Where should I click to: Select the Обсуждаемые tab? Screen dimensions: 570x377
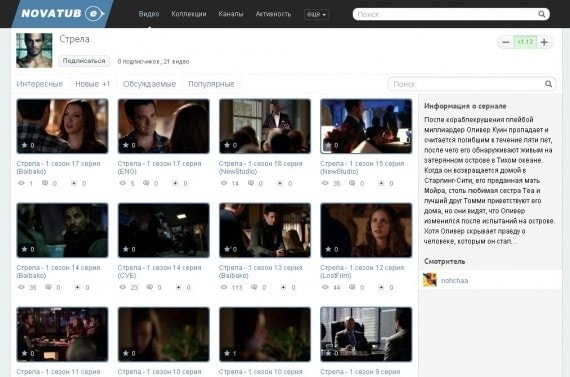pos(149,84)
